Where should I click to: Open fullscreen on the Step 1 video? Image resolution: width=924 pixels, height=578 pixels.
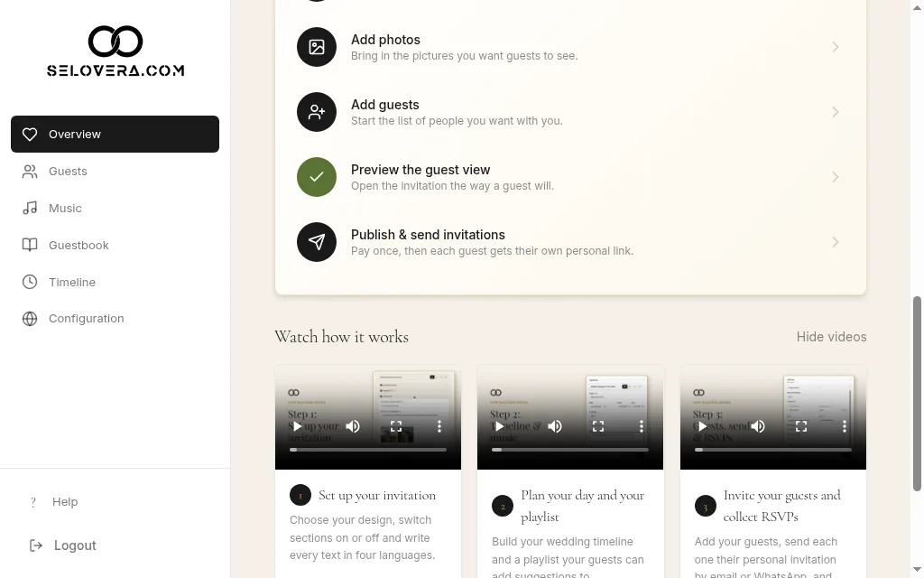396,426
